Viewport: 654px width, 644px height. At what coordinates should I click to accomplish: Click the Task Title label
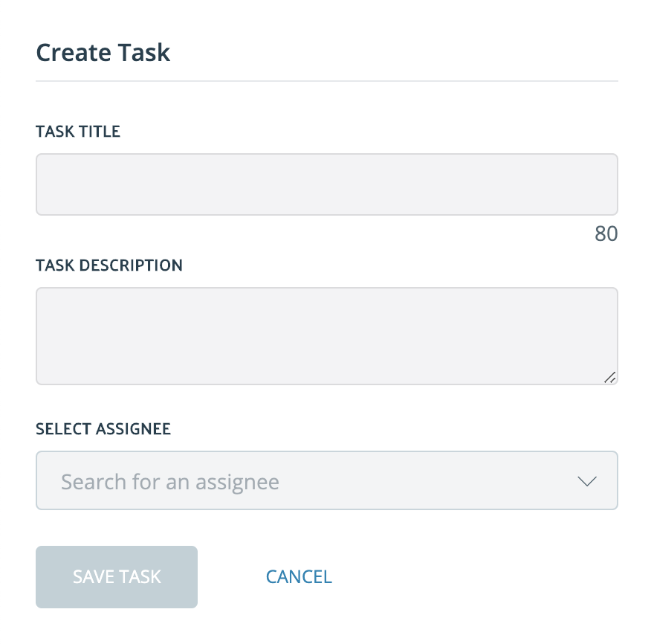point(78,132)
